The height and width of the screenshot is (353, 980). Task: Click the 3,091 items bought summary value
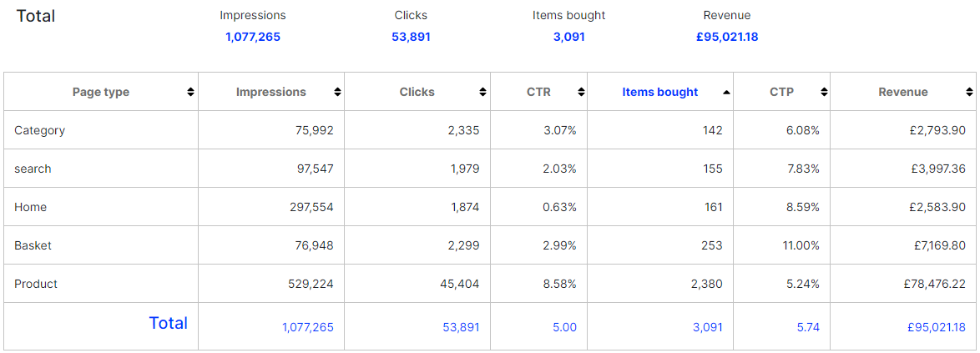coord(568,37)
